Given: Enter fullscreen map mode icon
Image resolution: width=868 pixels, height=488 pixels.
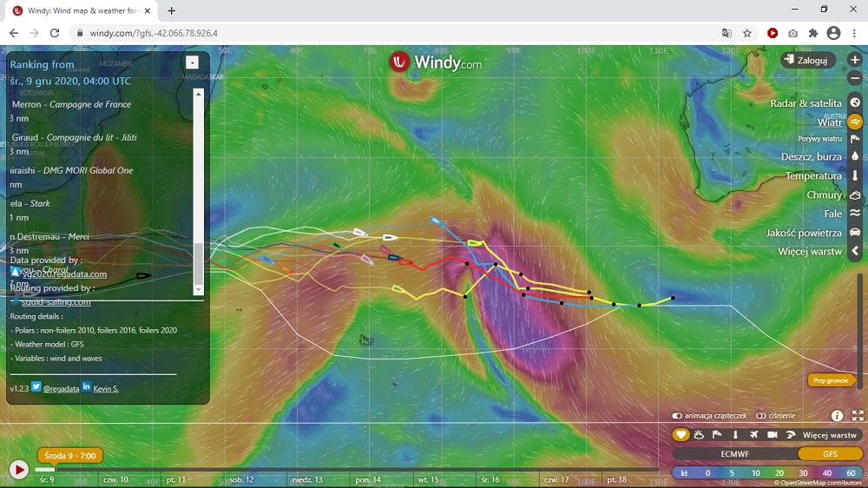Looking at the screenshot, I should 858,415.
